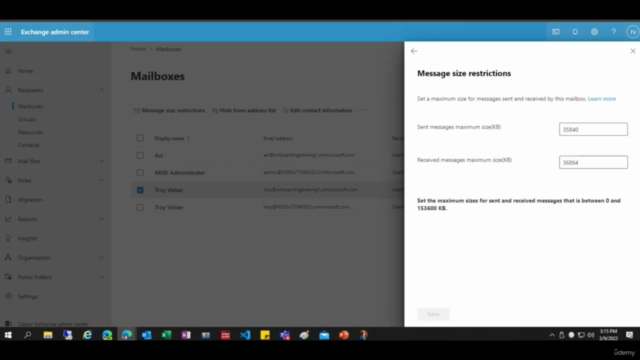
Task: Open PowerPoint from the taskbar
Action: (344, 335)
